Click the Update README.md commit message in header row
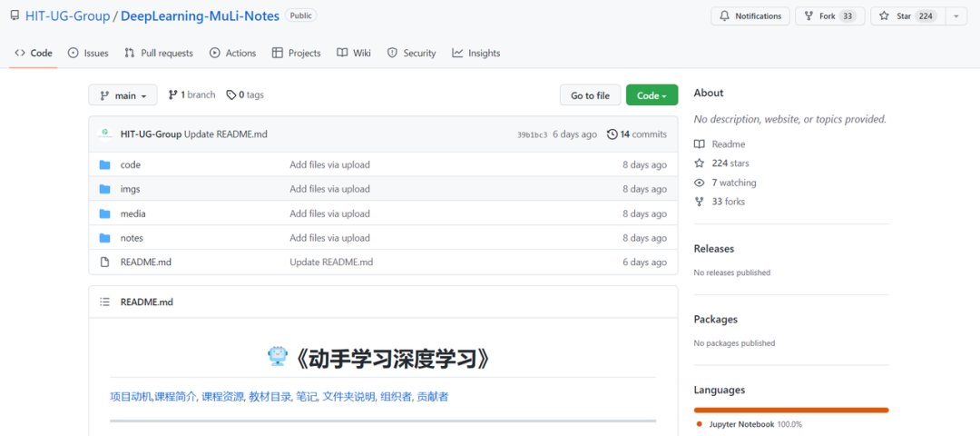 [226, 134]
